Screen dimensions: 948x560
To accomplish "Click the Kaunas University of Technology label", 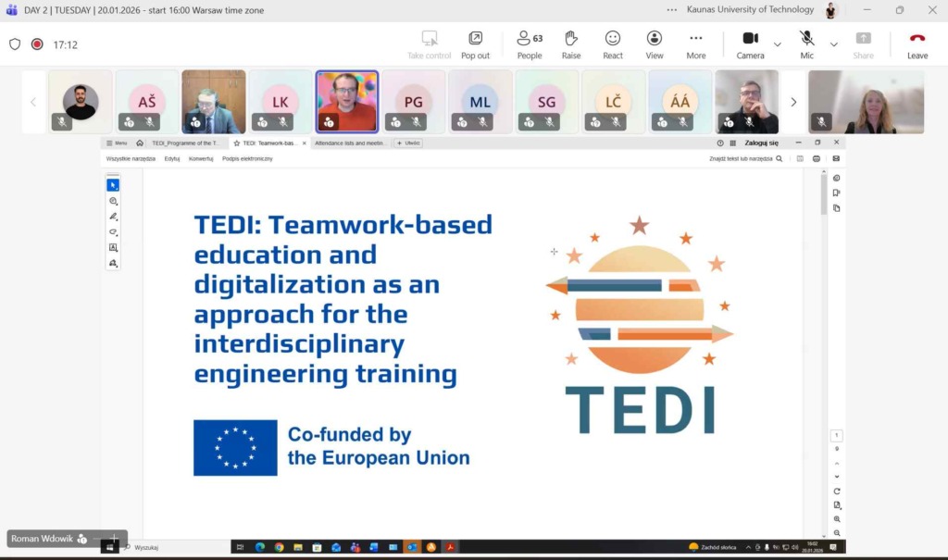I will [x=751, y=10].
